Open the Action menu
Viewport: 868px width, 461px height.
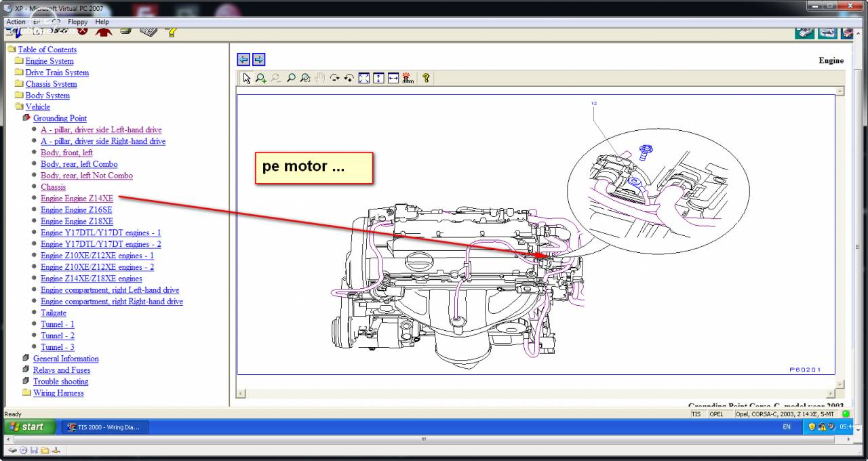(16, 22)
